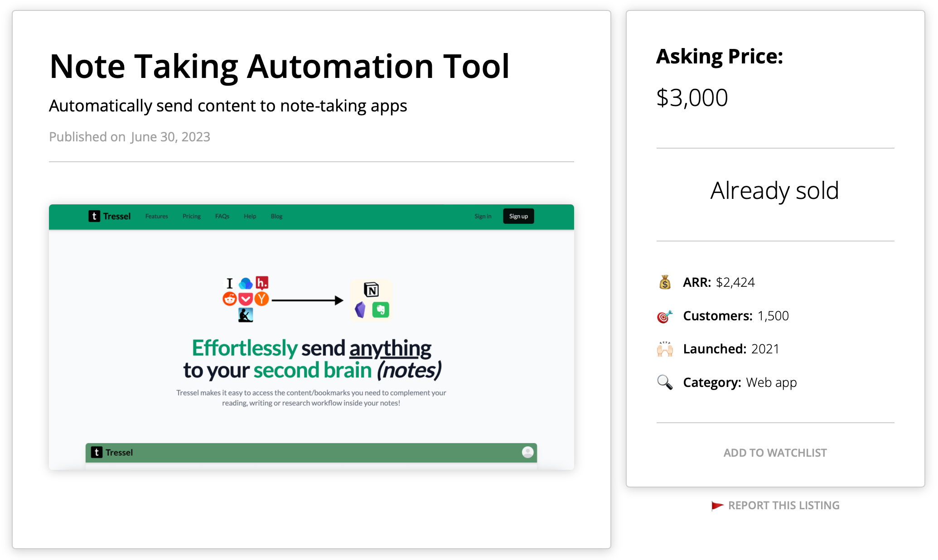This screenshot has height=560, width=938.
Task: Open the Help menu item
Action: [x=250, y=216]
